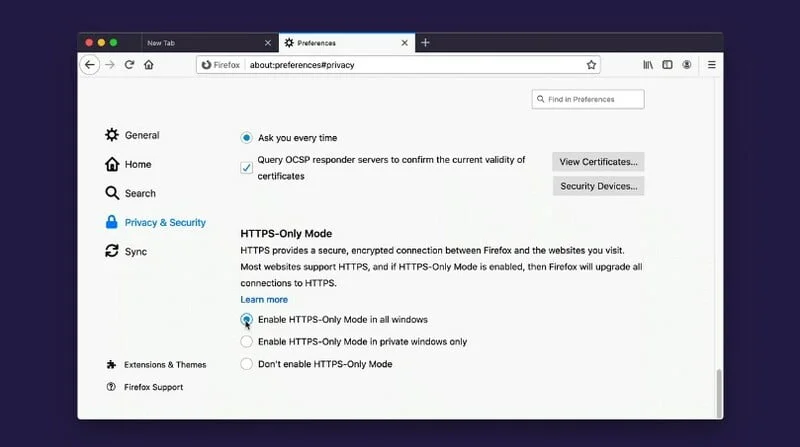Reload the current page
The height and width of the screenshot is (447, 800).
click(x=129, y=65)
